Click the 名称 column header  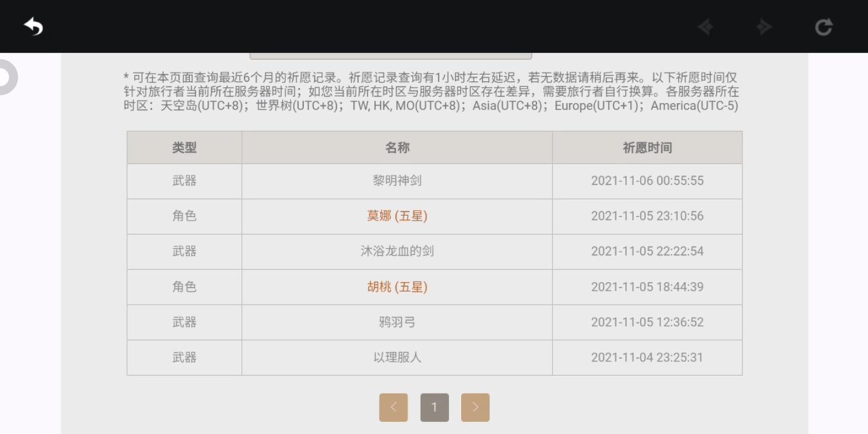pos(397,148)
